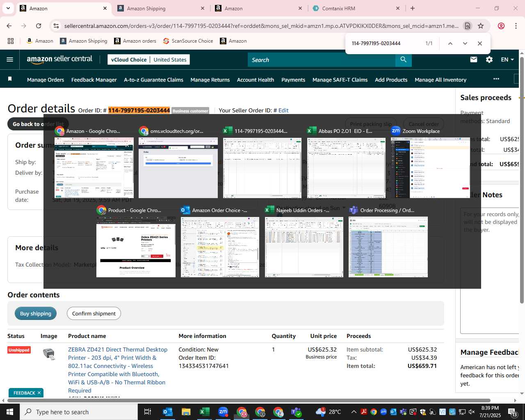Open Account Health menu item
Image resolution: width=525 pixels, height=420 pixels.
click(x=256, y=80)
